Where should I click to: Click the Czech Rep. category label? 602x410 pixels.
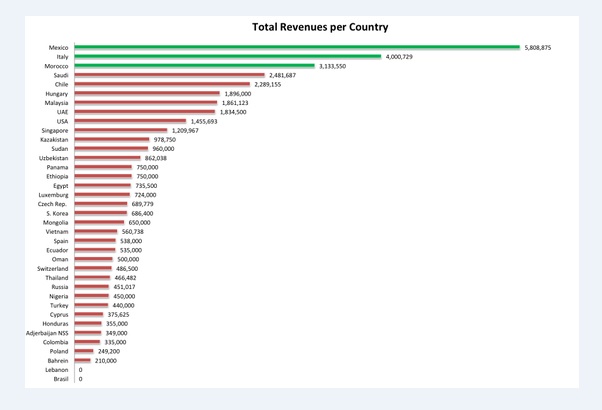tap(53, 204)
